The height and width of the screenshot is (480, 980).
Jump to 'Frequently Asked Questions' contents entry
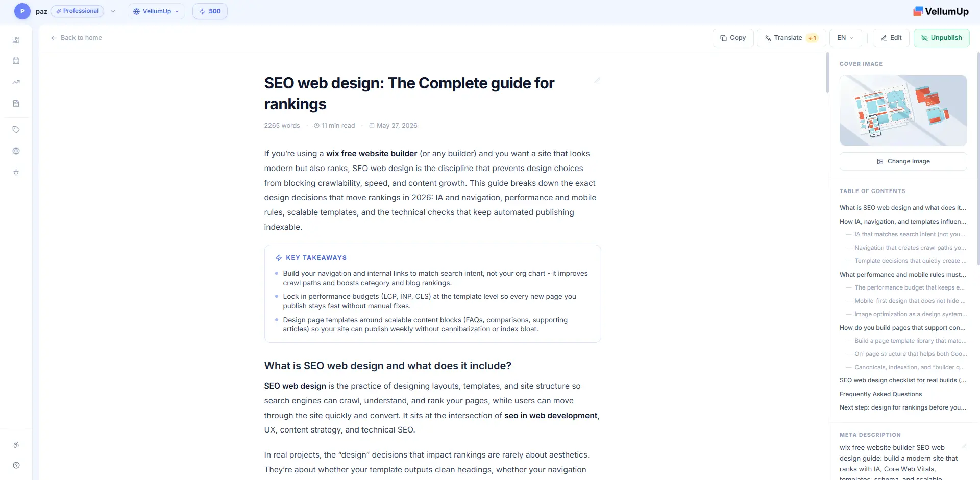[880, 394]
